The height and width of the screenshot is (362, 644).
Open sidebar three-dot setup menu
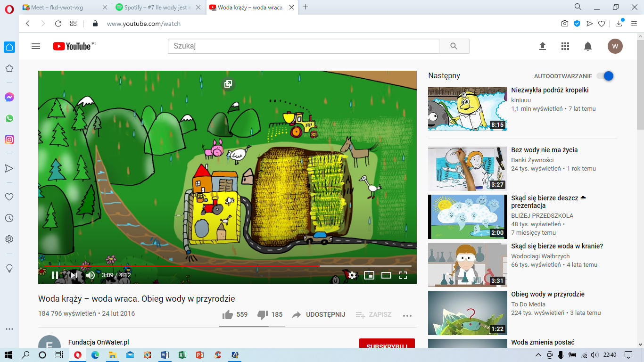tap(9, 329)
